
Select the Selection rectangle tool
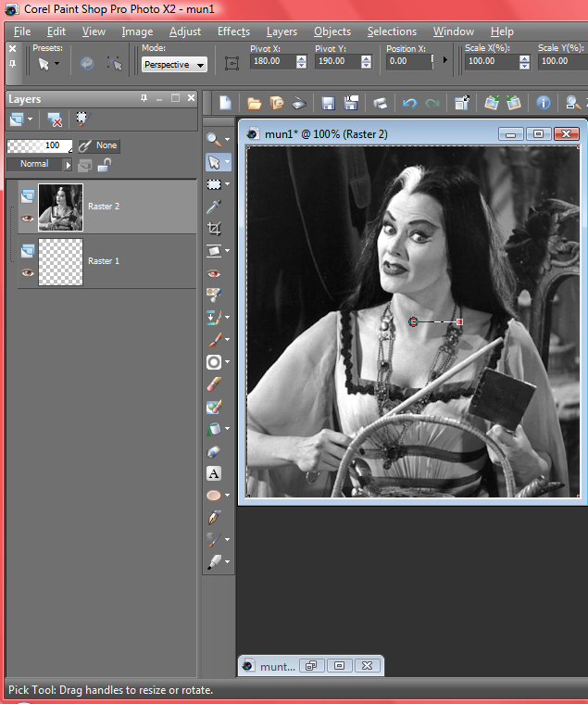(x=214, y=184)
